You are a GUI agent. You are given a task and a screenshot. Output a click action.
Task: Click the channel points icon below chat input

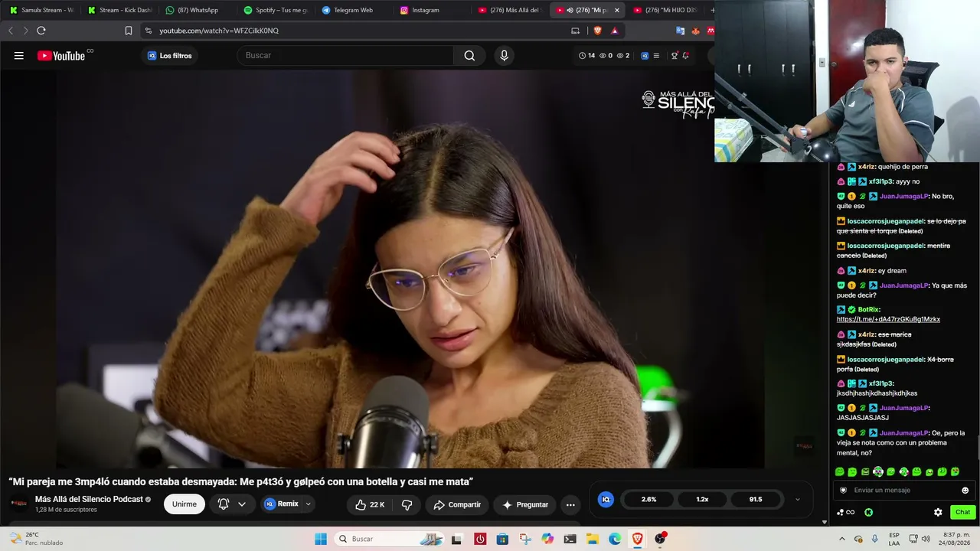tap(845, 512)
